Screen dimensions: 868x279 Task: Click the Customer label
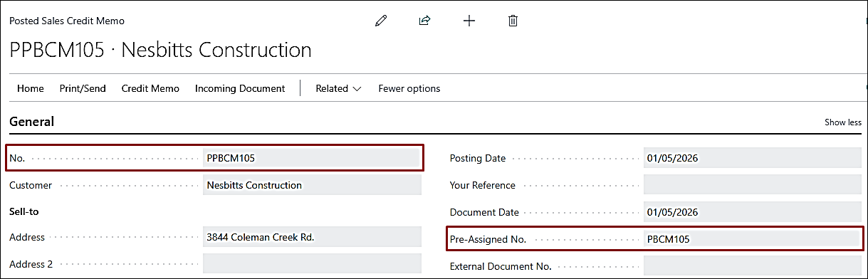(x=31, y=185)
